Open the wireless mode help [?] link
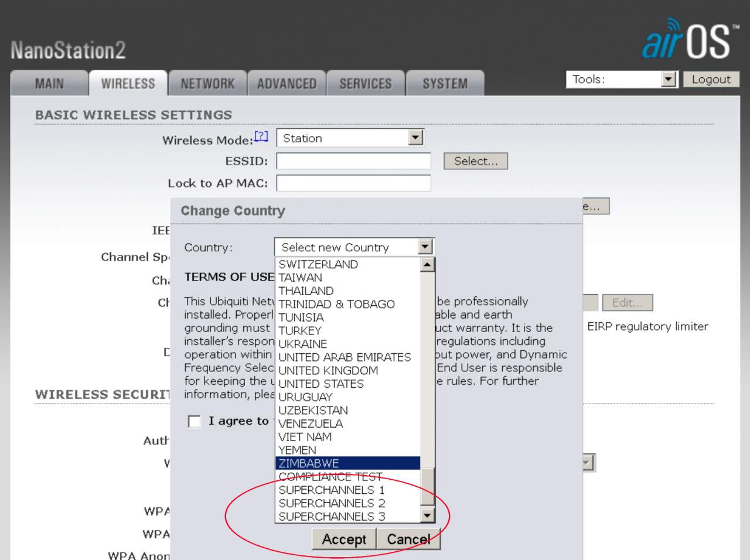 (x=261, y=136)
